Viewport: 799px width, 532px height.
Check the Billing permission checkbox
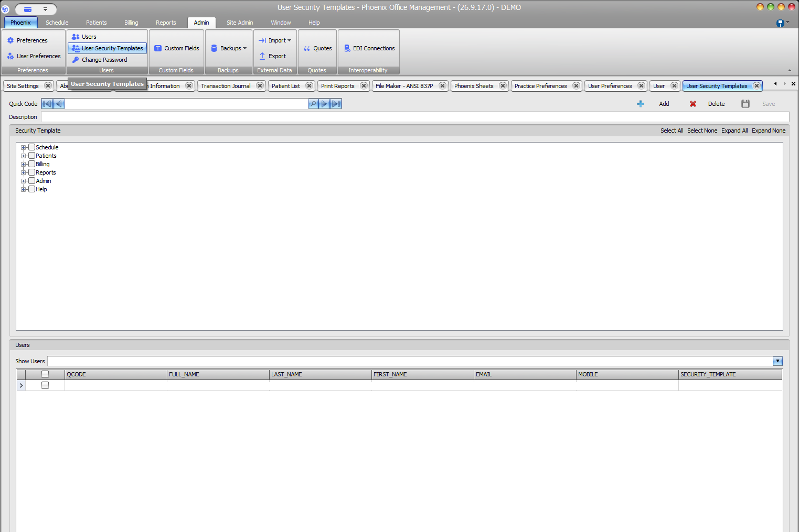pos(31,164)
